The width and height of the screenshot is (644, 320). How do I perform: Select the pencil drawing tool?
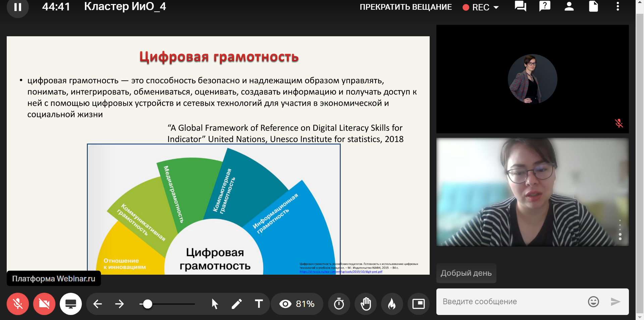coord(237,304)
